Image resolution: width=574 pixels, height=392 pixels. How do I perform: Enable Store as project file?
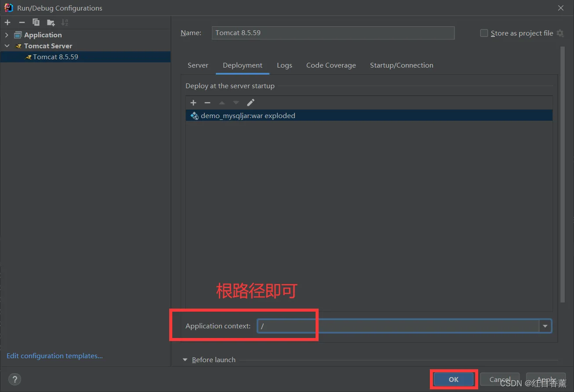tap(484, 33)
